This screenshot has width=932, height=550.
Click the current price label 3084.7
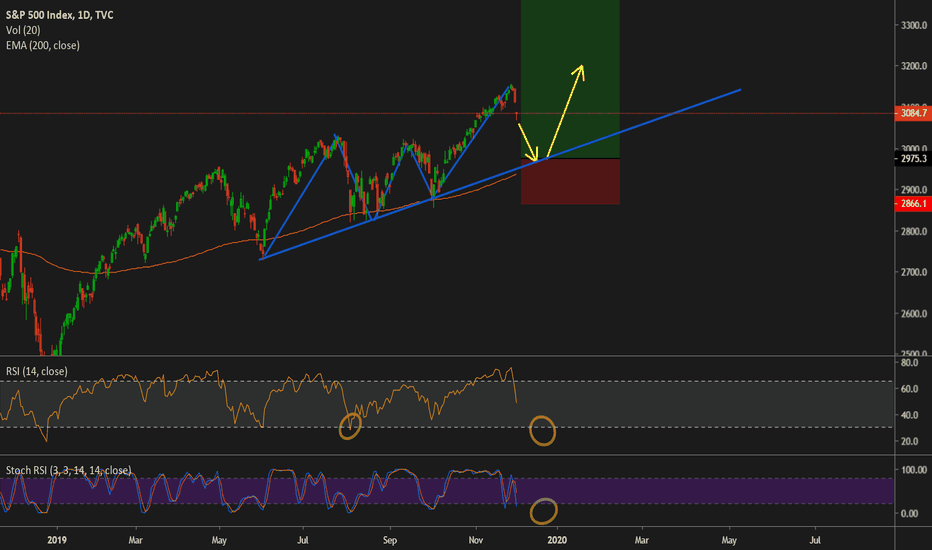(913, 113)
